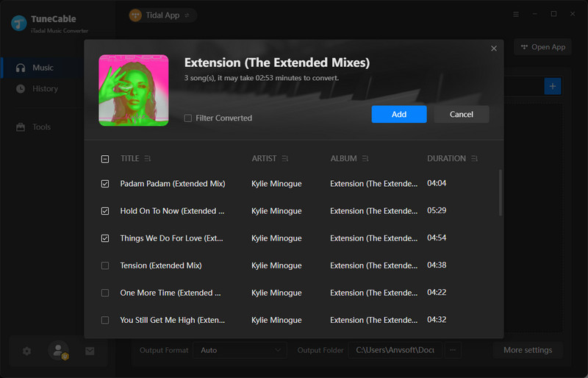Open the mail feedback icon
Image resolution: width=588 pixels, height=378 pixels.
coord(90,351)
